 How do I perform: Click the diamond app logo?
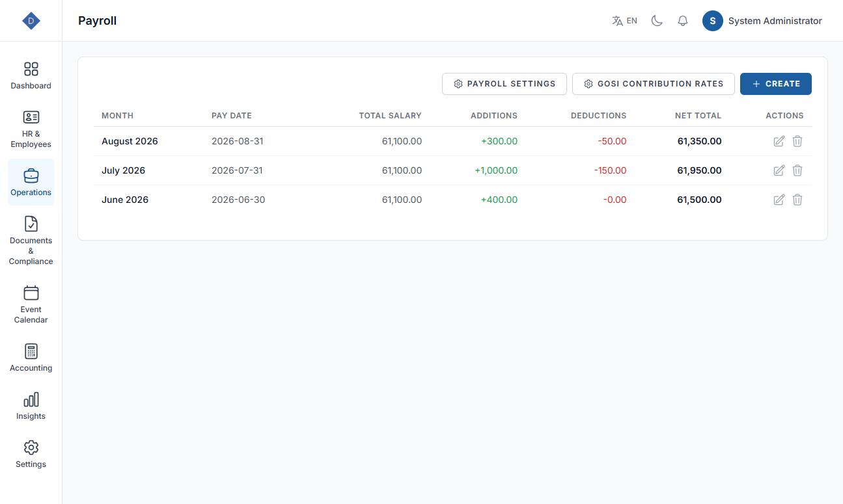click(x=31, y=21)
